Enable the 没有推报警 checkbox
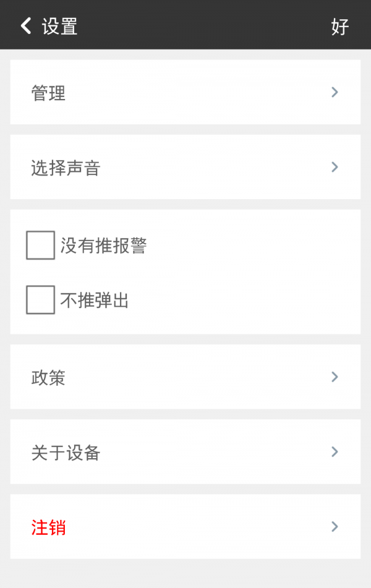Viewport: 371px width, 588px height. click(x=40, y=245)
